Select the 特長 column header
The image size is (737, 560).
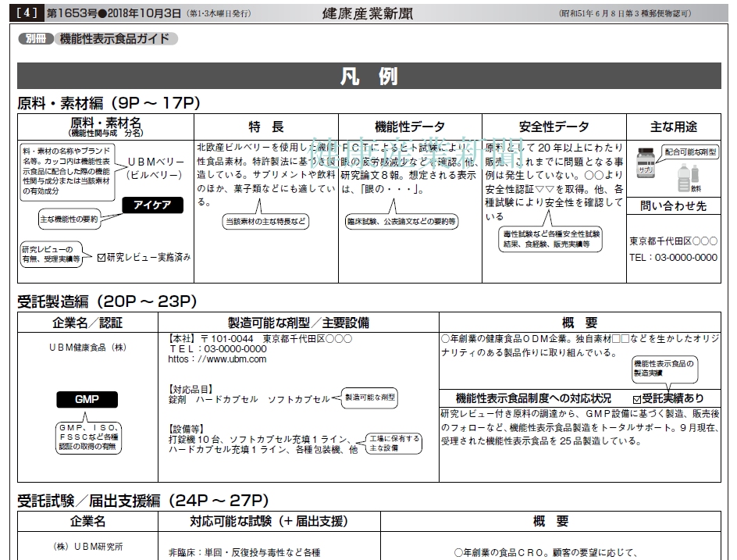click(265, 127)
